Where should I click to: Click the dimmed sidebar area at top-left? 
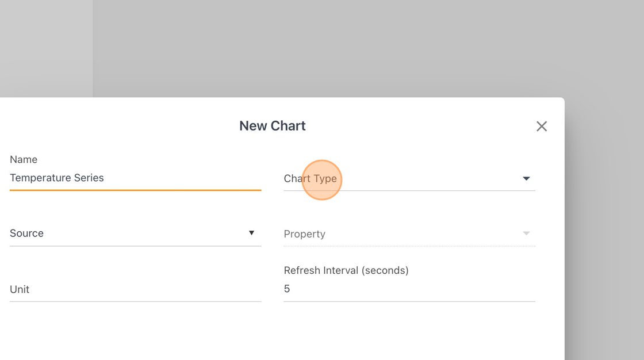click(x=46, y=48)
